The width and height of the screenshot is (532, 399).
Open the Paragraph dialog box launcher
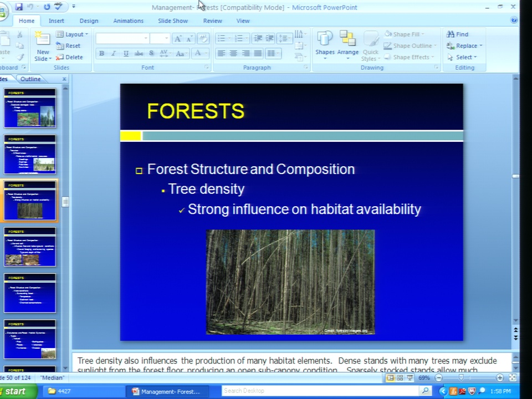pyautogui.click(x=306, y=67)
